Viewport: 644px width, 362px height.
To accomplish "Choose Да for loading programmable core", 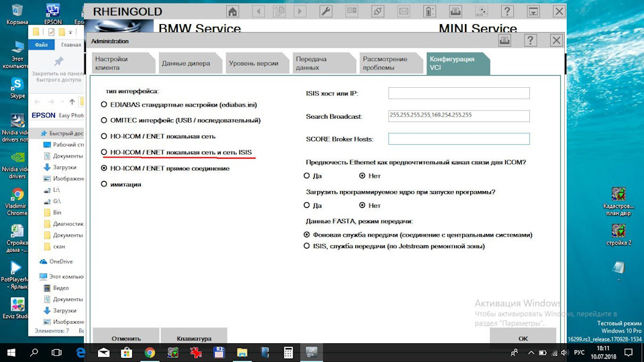I will pos(307,205).
